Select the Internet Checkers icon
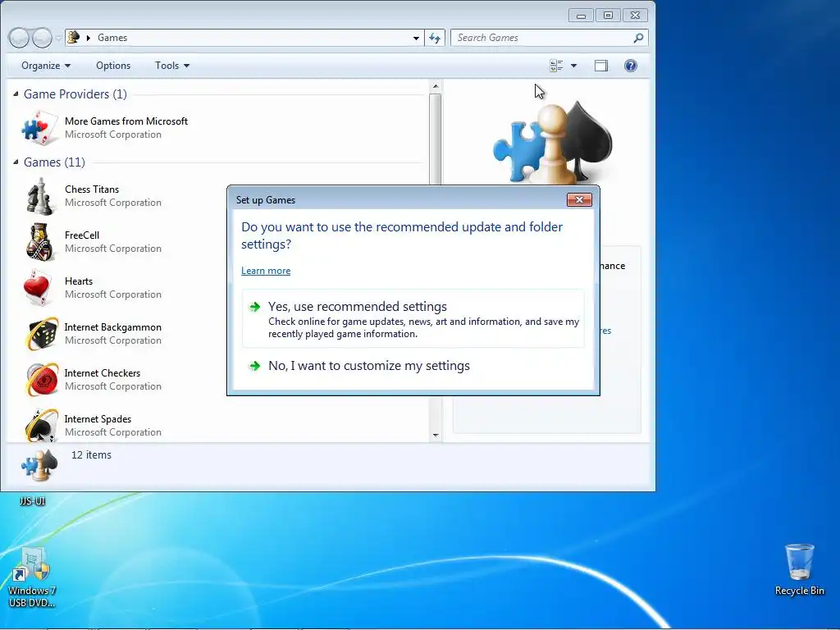Image resolution: width=840 pixels, height=630 pixels. (x=42, y=380)
